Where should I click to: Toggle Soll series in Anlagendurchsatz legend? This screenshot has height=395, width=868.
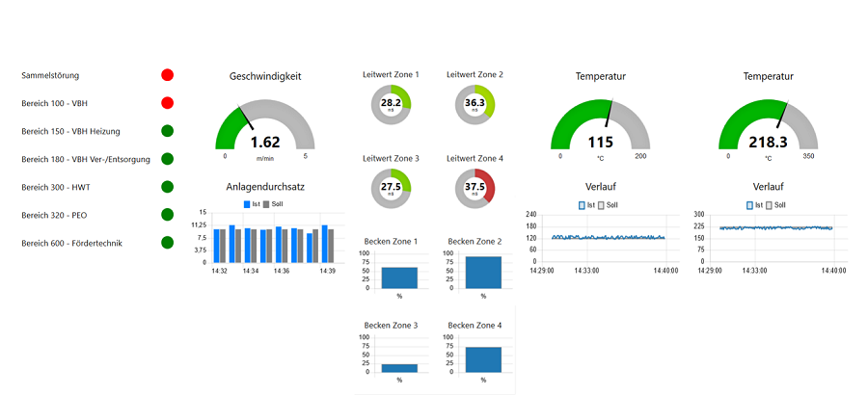[x=274, y=204]
